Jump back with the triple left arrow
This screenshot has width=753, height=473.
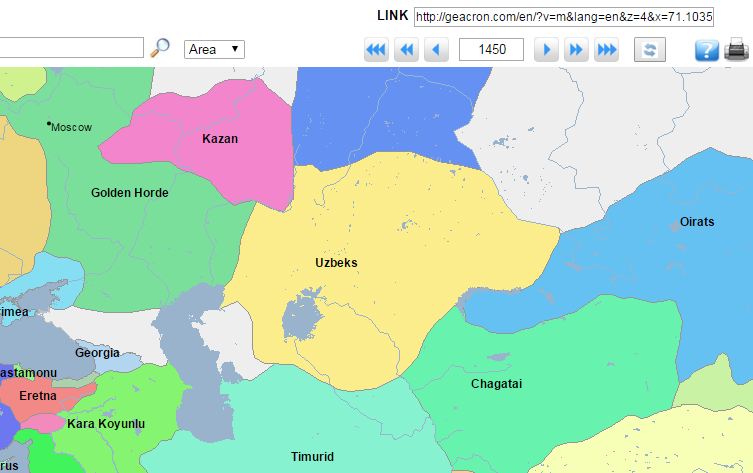tap(376, 50)
